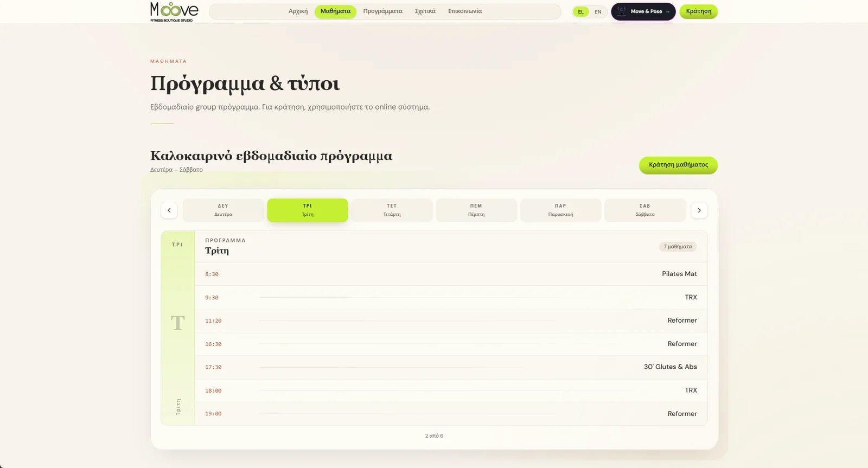This screenshot has height=468, width=868.
Task: Click the Πρόγραμμα & τύποι heading
Action: click(x=245, y=84)
